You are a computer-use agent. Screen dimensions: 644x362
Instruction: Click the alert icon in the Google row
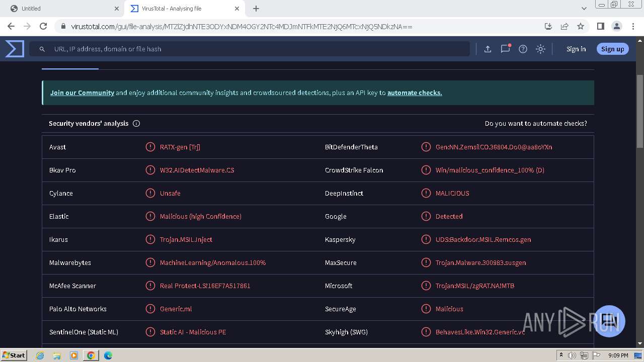point(426,216)
